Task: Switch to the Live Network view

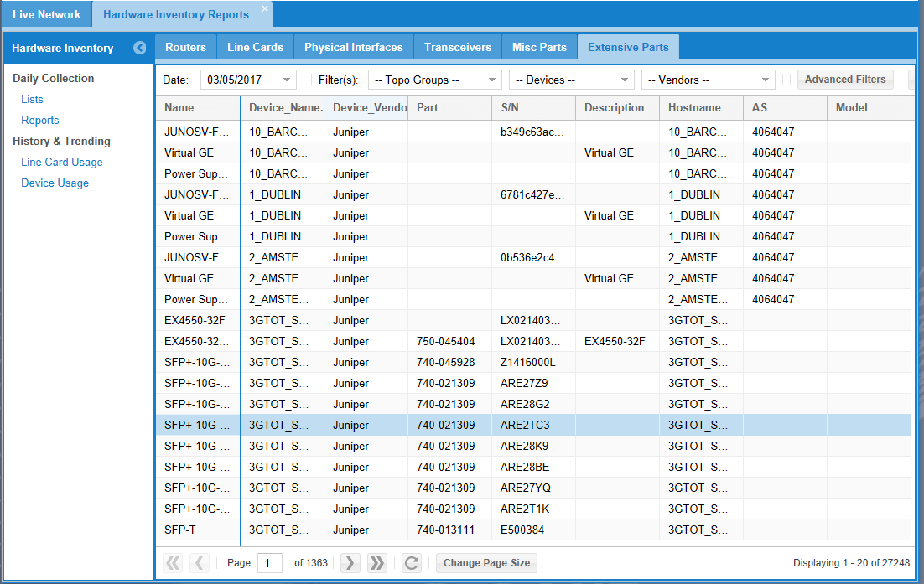Action: (x=46, y=13)
